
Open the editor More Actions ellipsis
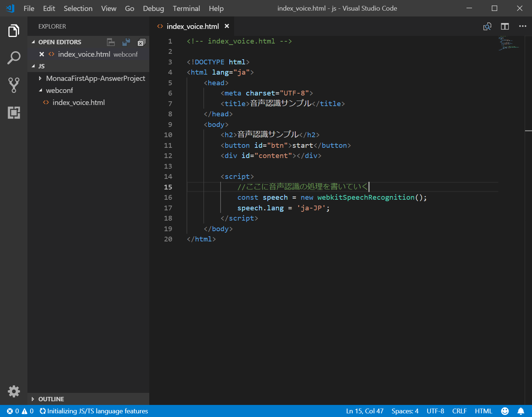point(522,26)
